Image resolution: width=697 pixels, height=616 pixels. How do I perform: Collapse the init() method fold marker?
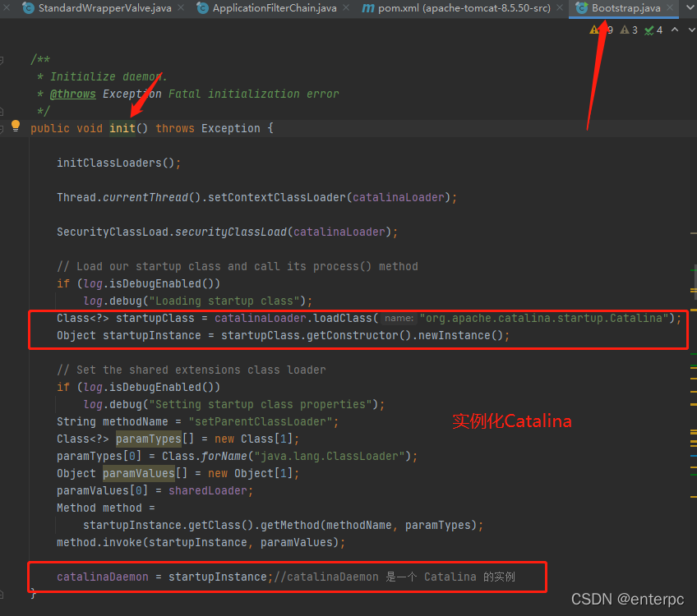pos(2,129)
